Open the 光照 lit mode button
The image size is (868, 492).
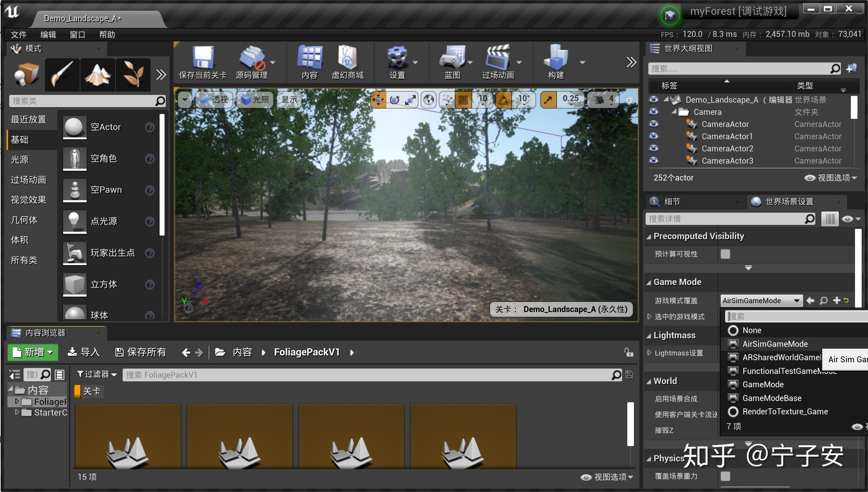tap(255, 100)
